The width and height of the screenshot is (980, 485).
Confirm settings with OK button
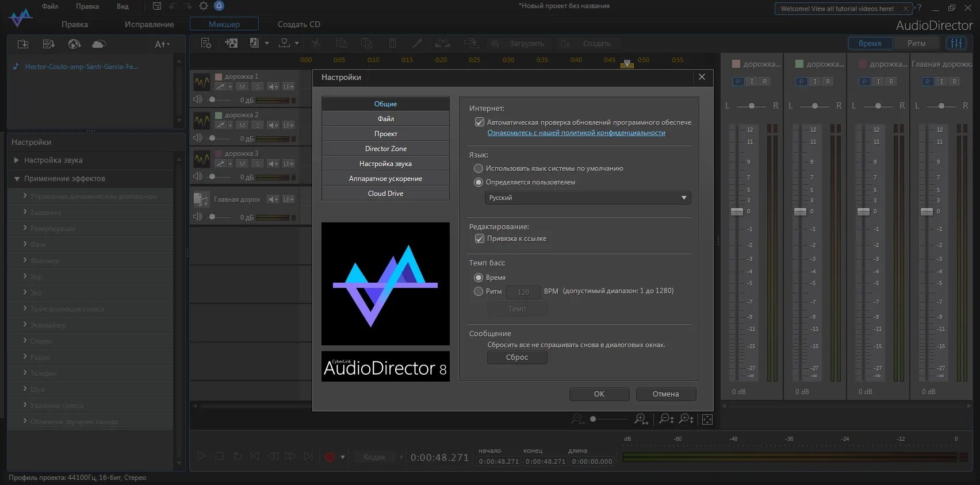pyautogui.click(x=599, y=394)
